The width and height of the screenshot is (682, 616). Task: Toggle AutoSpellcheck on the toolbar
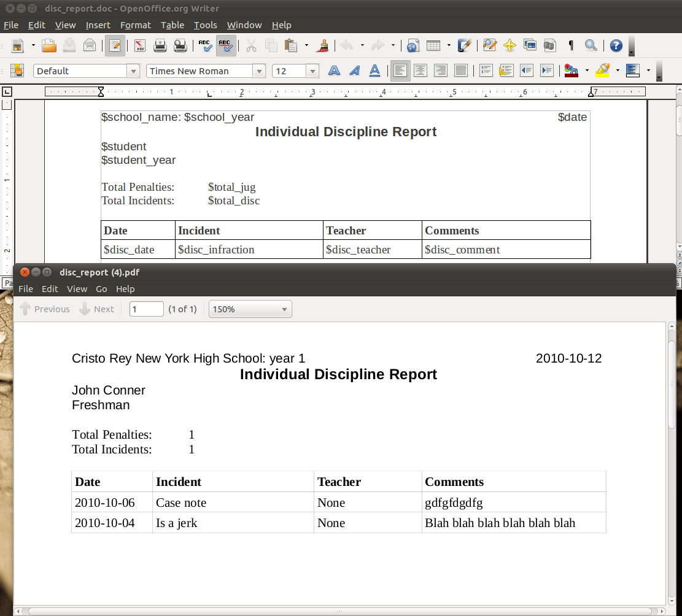(x=226, y=45)
